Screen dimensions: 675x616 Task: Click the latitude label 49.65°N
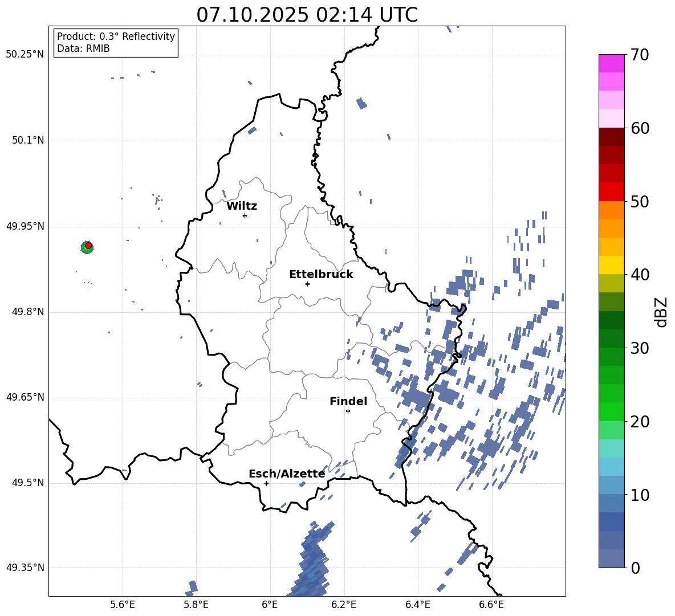click(x=25, y=397)
